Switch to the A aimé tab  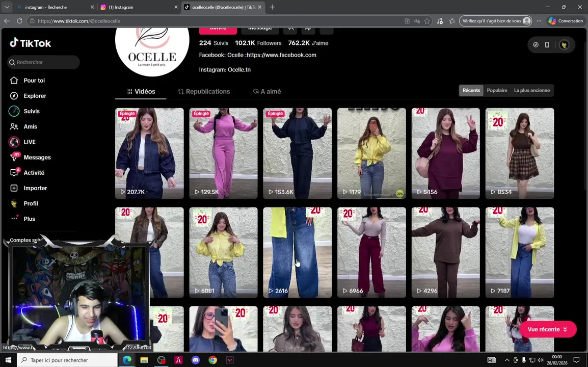267,92
